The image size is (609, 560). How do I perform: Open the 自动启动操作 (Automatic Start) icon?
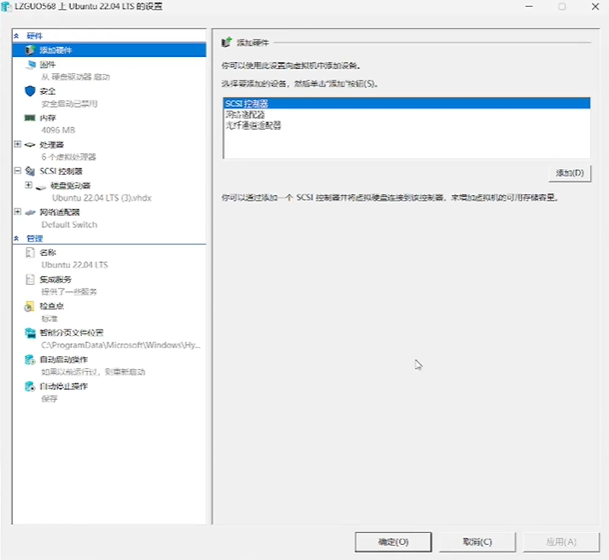[30, 360]
